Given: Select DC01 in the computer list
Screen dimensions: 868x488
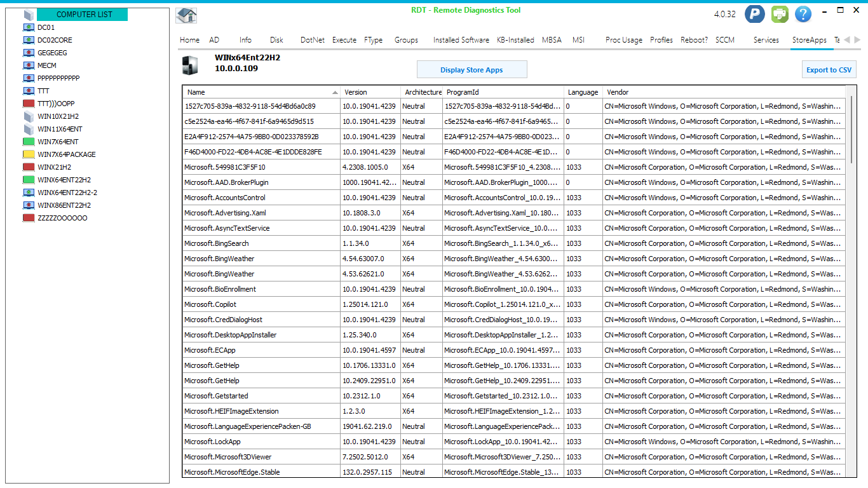Looking at the screenshot, I should (x=46, y=27).
